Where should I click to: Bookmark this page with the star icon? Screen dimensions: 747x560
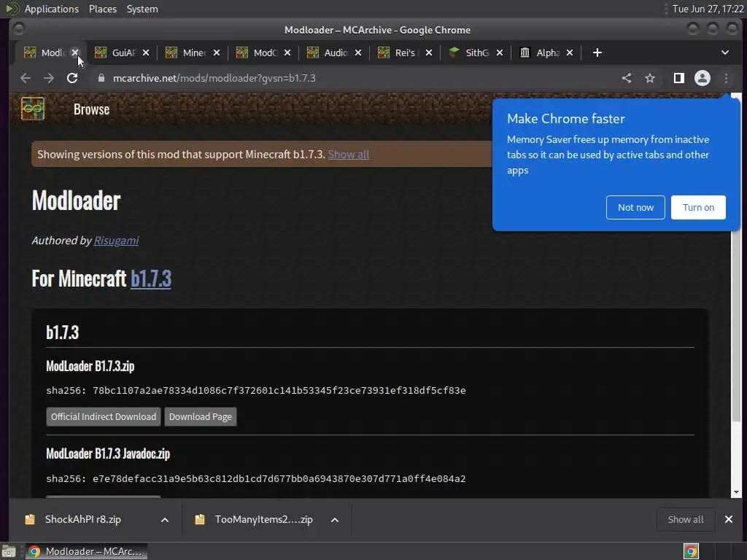tap(650, 78)
